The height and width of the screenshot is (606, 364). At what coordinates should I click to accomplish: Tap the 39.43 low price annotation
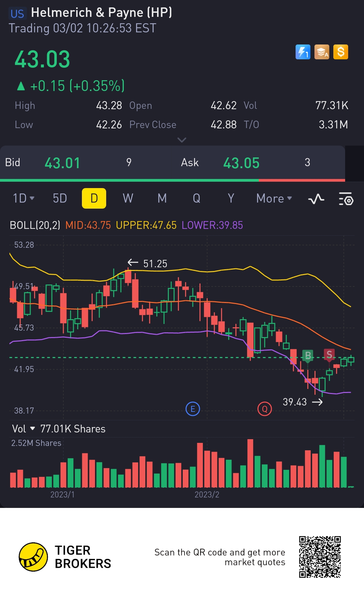pos(295,402)
